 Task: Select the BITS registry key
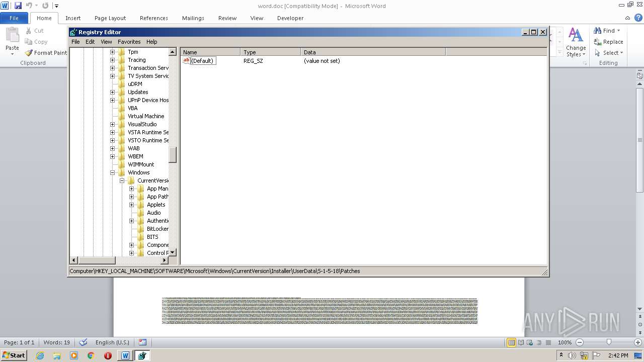point(152,237)
